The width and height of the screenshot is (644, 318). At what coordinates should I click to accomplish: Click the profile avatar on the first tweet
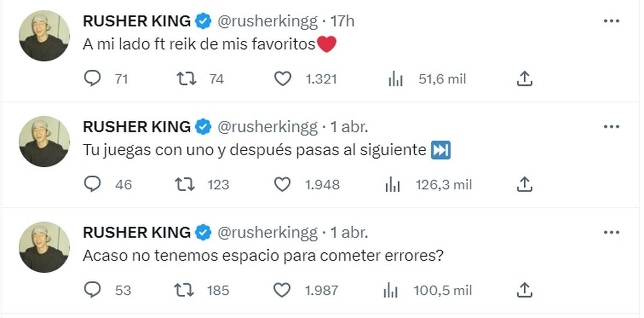(x=44, y=35)
